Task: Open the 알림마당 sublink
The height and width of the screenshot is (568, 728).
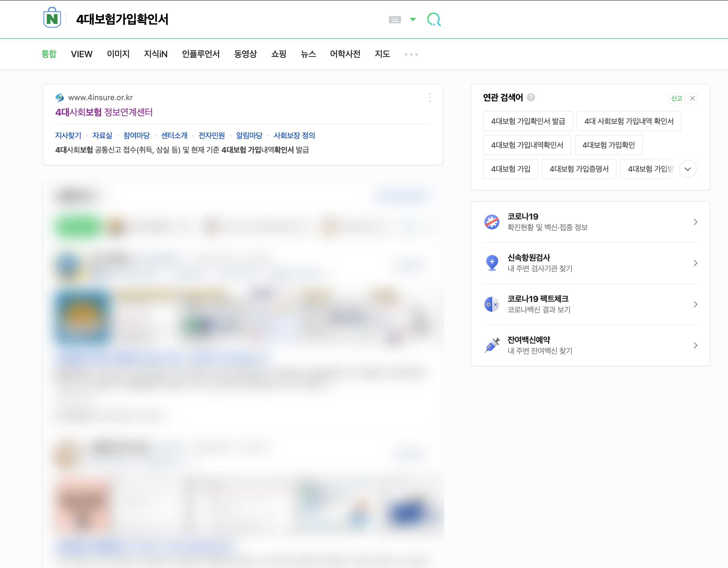Action: click(x=249, y=135)
